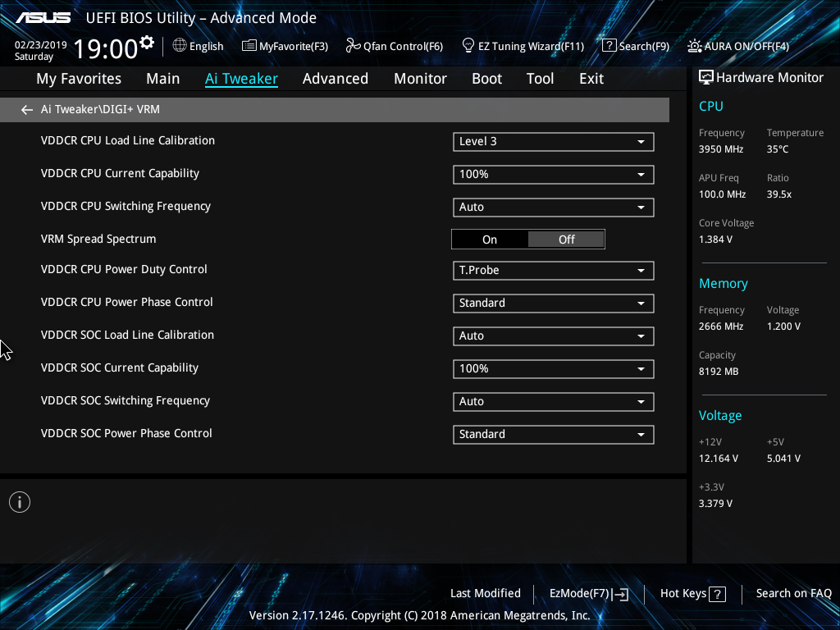
Task: Select the VRM Spread Spectrum label
Action: (x=98, y=239)
